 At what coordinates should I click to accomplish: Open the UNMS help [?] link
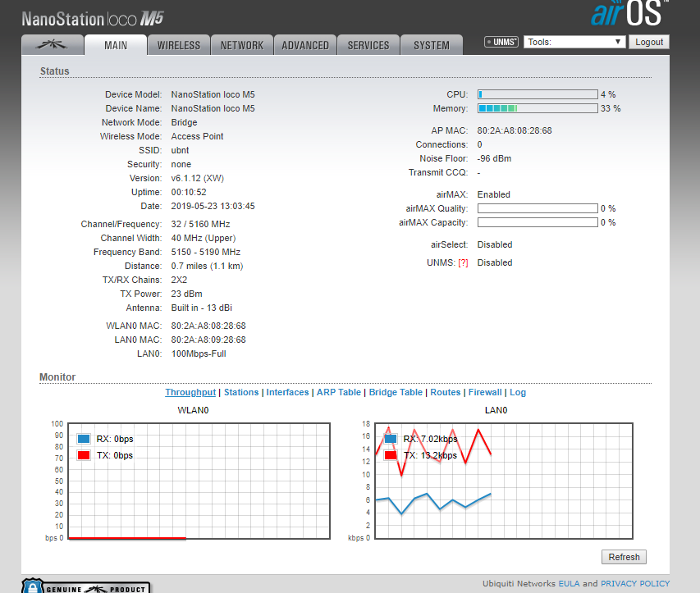coord(463,262)
